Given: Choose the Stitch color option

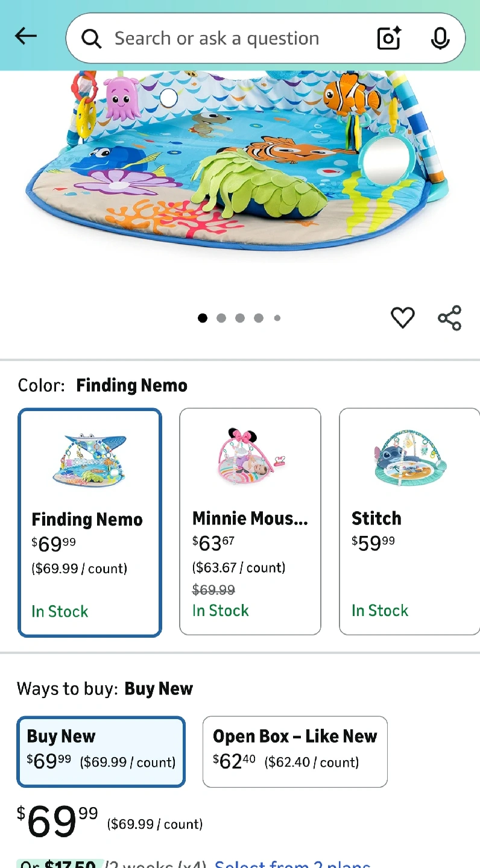Looking at the screenshot, I should (x=409, y=521).
